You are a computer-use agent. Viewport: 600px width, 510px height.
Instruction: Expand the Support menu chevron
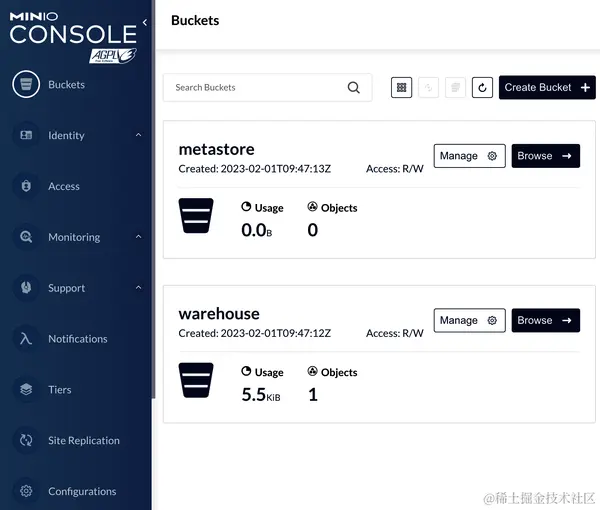(139, 288)
